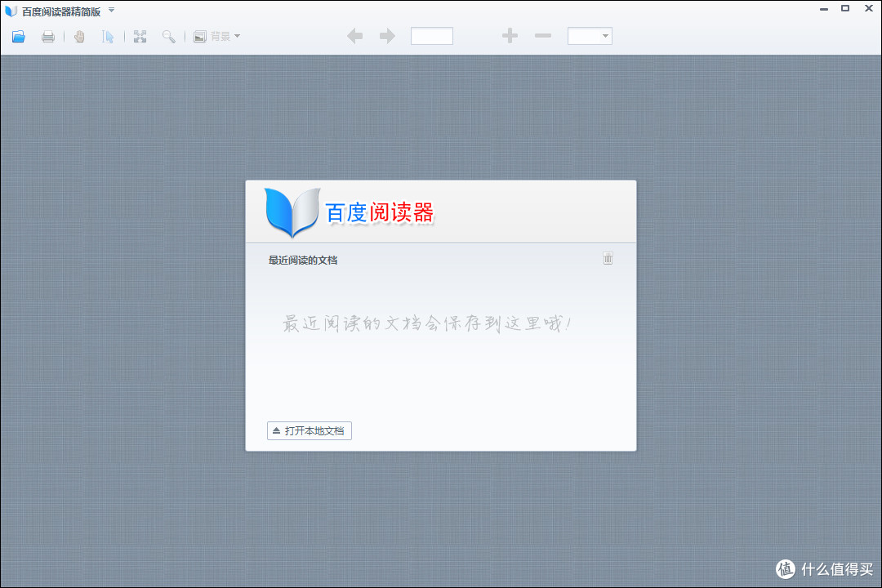Screen dimensions: 882x588
Task: Click the 最近阅读的文档 heading
Action: pyautogui.click(x=303, y=260)
